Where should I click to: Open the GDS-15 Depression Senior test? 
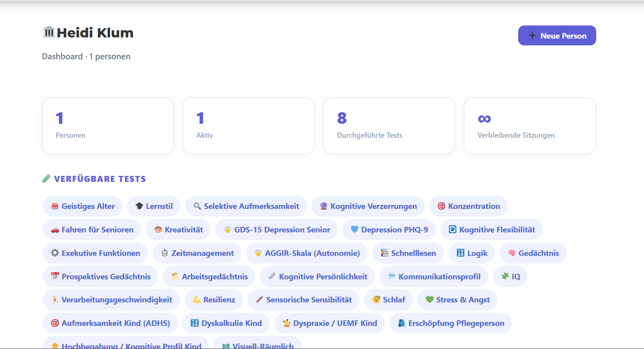pos(276,230)
